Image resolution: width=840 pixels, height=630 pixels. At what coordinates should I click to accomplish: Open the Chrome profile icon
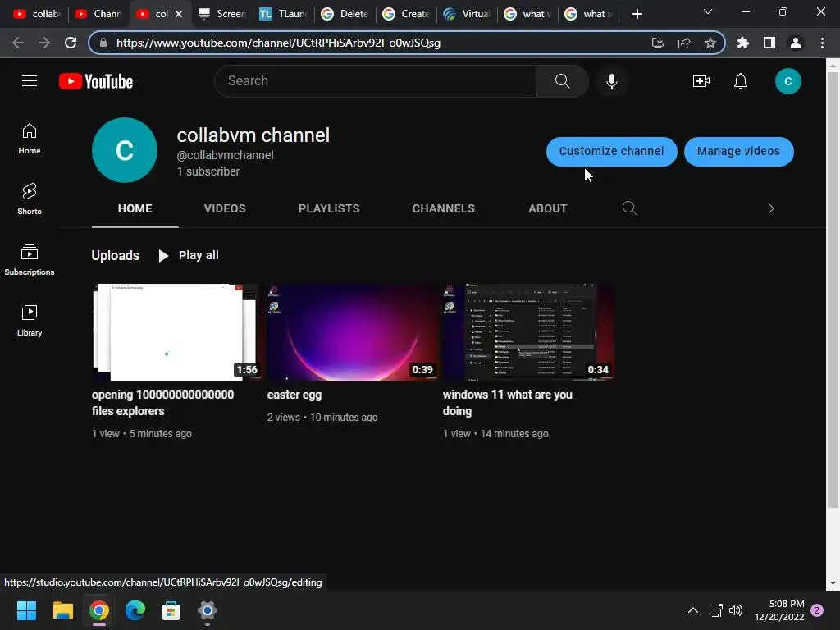[796, 43]
